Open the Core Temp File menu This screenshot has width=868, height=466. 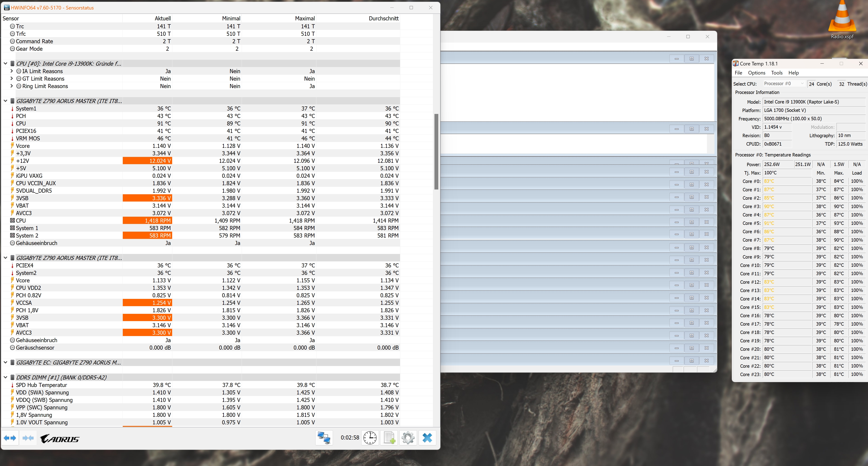tap(738, 73)
